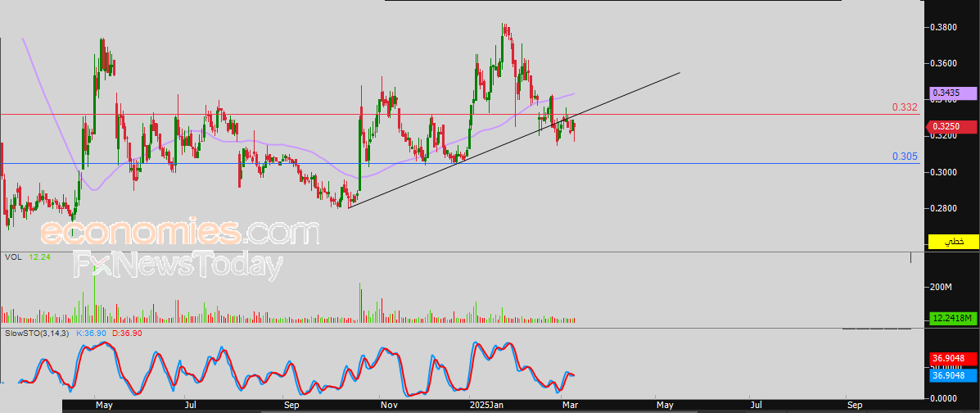
Task: Click the blue 36.9048 stochastic value tag
Action: tap(952, 374)
